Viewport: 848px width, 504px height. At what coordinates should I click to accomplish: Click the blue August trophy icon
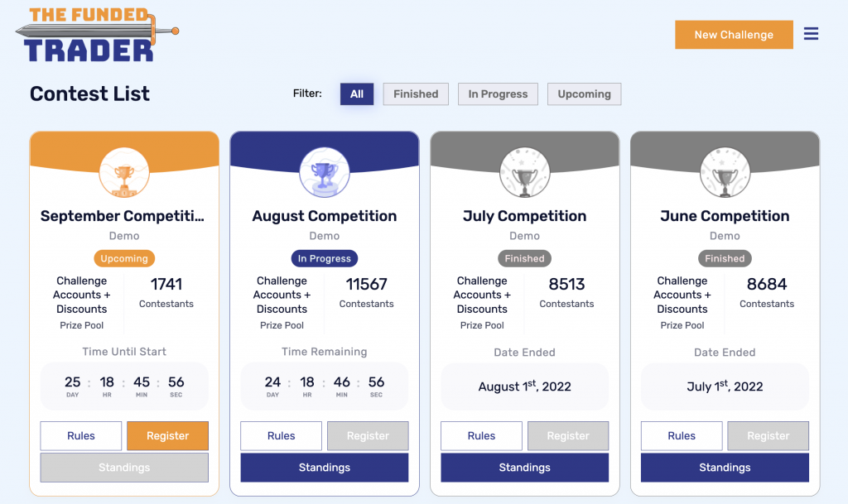point(325,173)
